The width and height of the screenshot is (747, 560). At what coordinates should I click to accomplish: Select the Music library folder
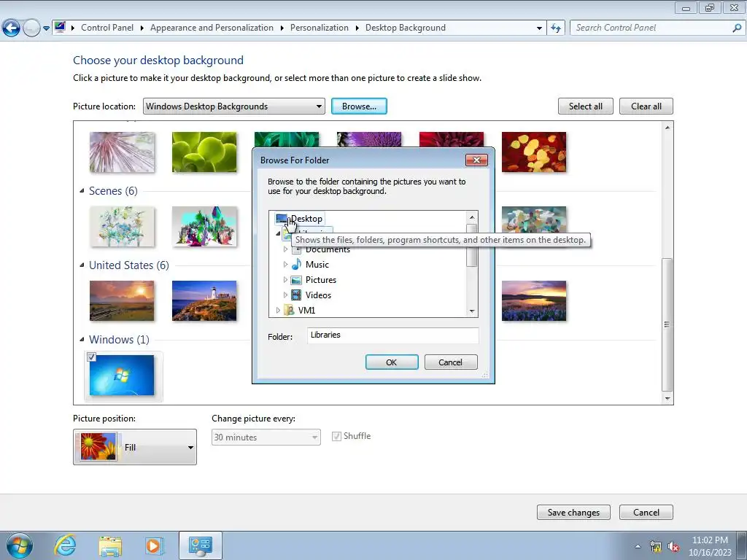coord(317,264)
